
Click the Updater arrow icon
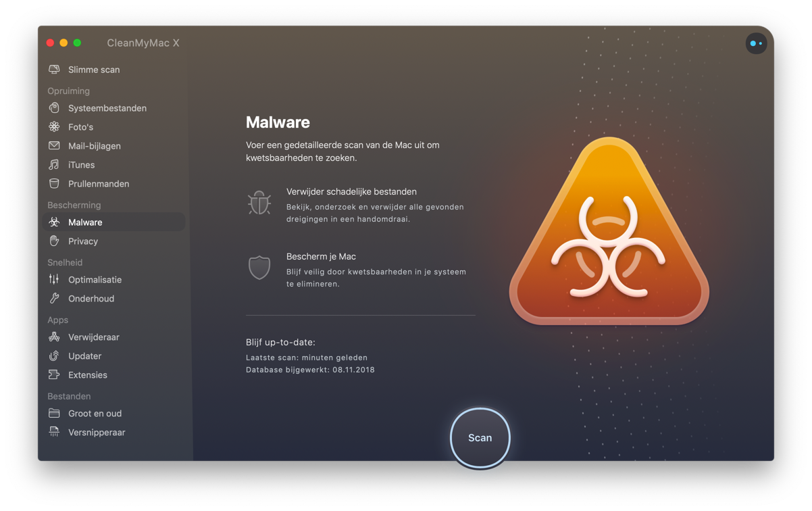tap(54, 356)
